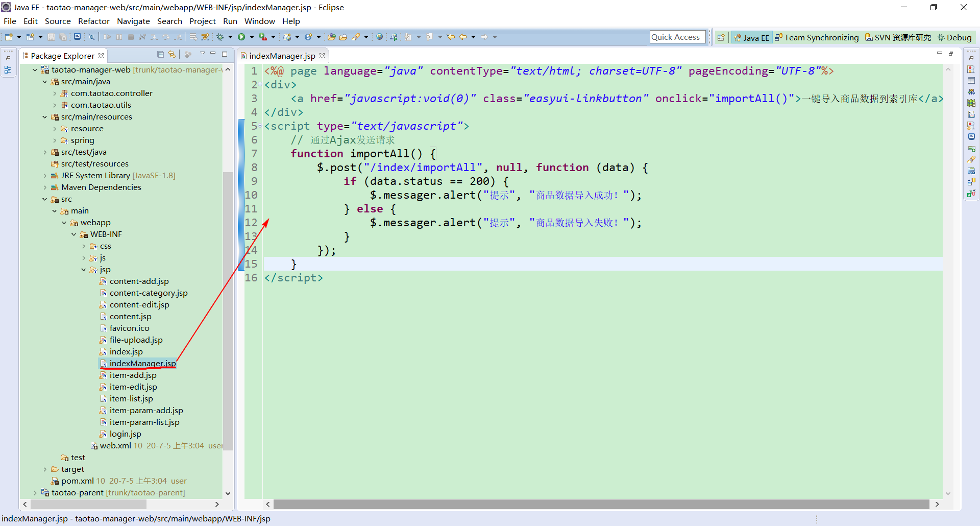Select the indexManager.jsp editor tab

click(x=282, y=56)
